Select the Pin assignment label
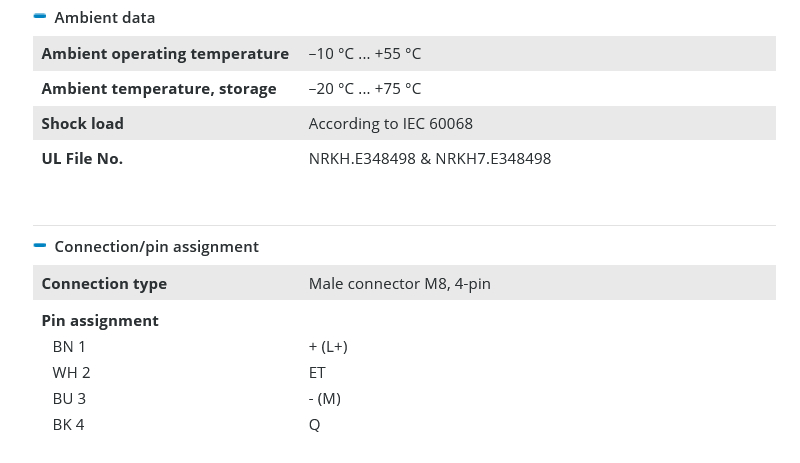This screenshot has width=800, height=463. coord(100,321)
